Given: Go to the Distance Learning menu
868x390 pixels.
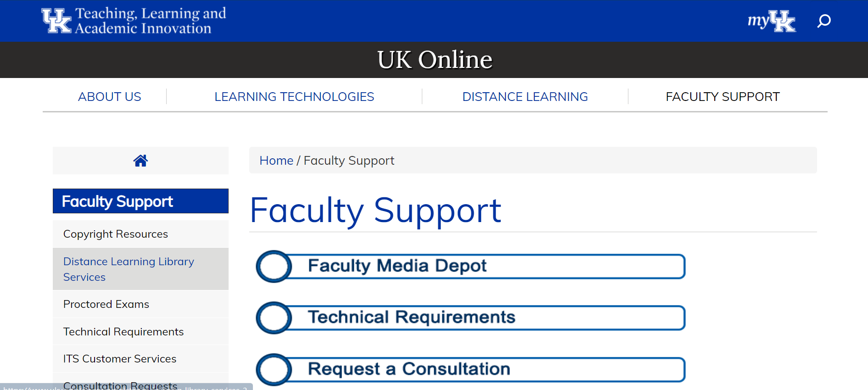Looking at the screenshot, I should pyautogui.click(x=525, y=97).
